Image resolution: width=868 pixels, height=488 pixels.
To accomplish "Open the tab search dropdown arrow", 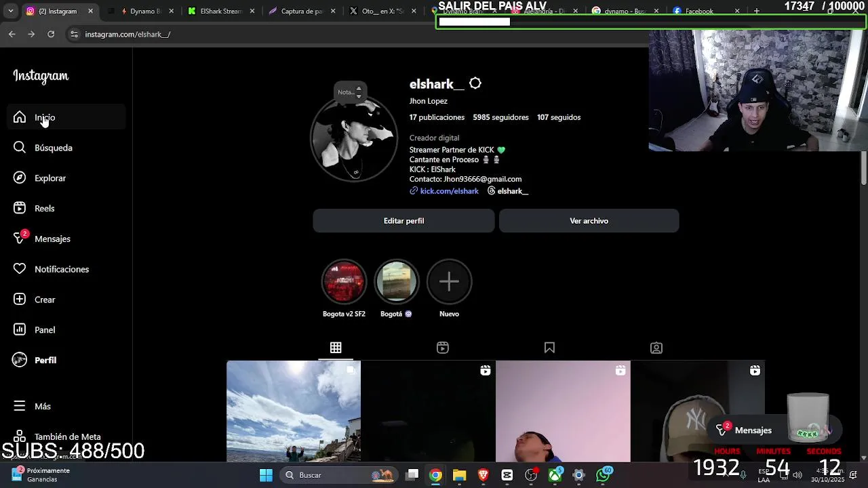I will click(x=10, y=11).
